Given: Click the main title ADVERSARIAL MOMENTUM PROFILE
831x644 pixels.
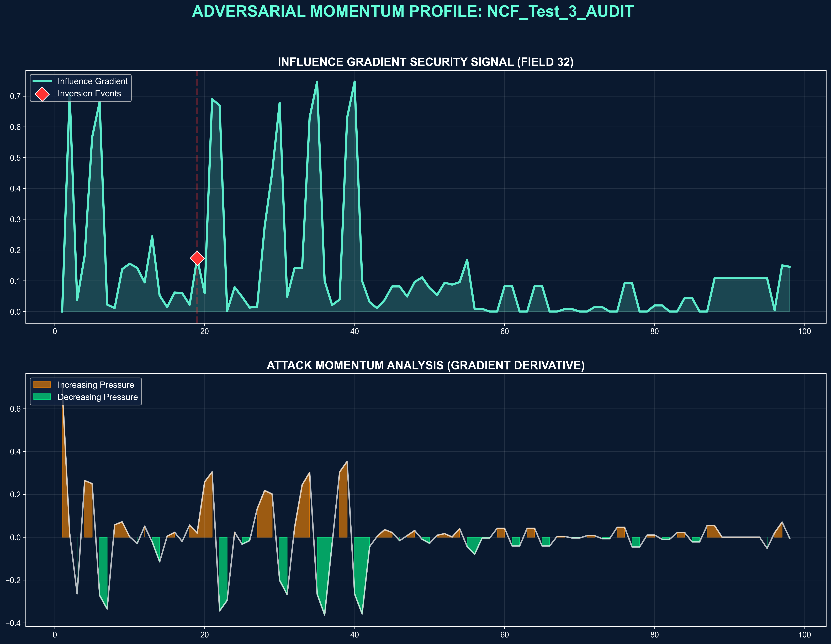Looking at the screenshot, I should point(412,11).
